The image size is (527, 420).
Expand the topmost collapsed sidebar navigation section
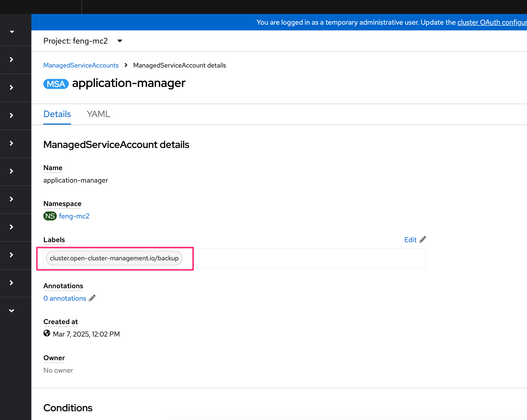tap(11, 60)
